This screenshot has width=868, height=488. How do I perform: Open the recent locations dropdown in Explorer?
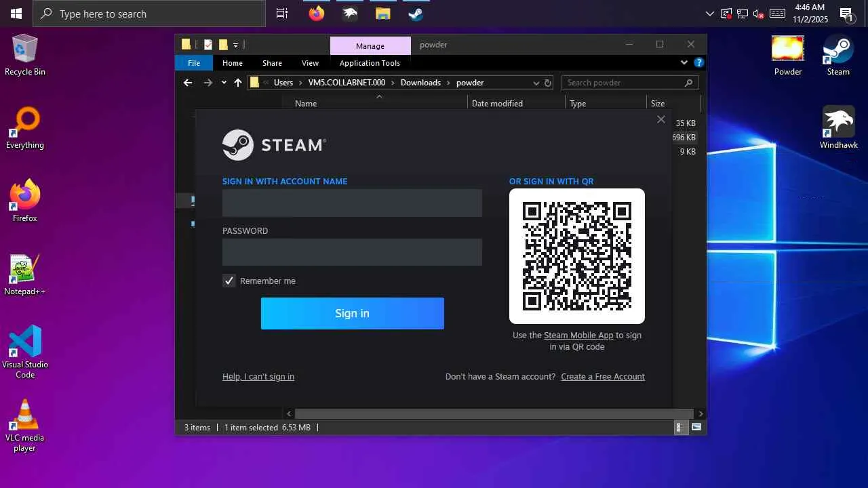coord(224,83)
